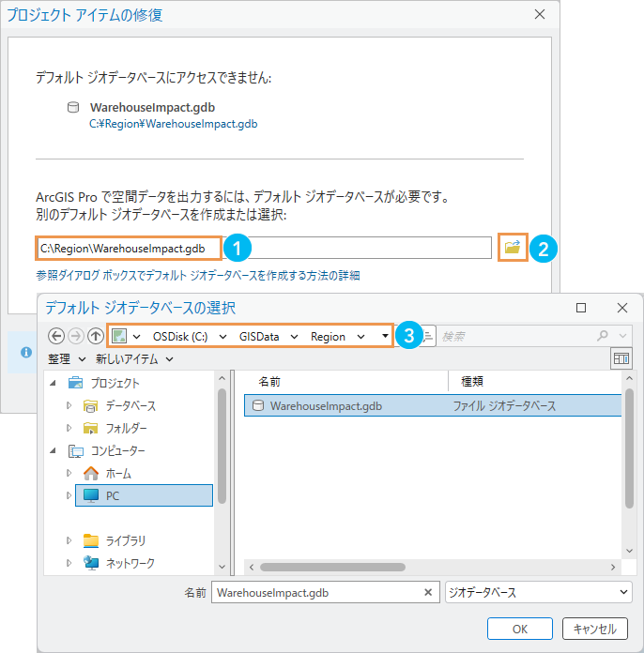This screenshot has height=653, width=644.
Task: Select Region in the path bar
Action: click(328, 337)
